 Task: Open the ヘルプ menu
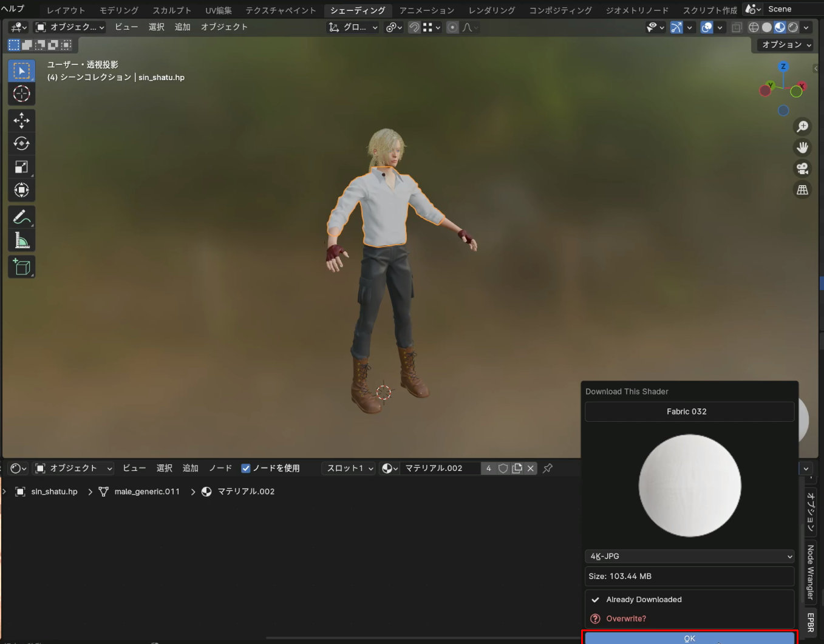click(13, 8)
